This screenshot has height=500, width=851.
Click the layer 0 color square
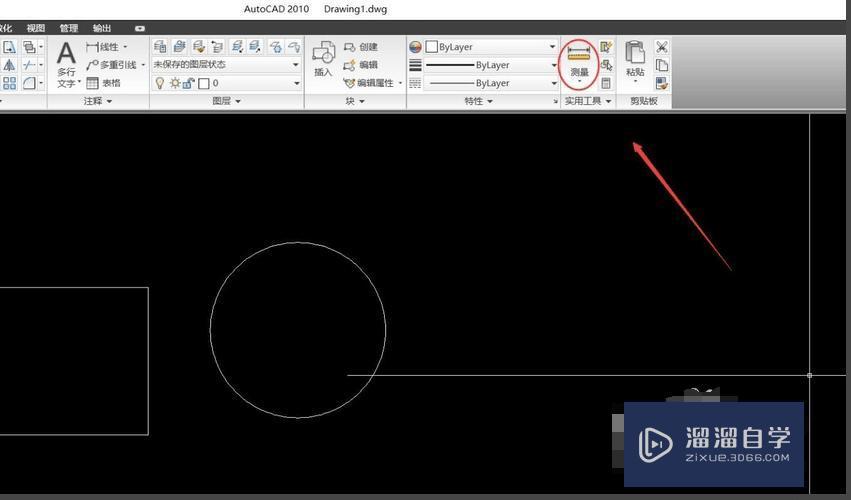pyautogui.click(x=204, y=83)
